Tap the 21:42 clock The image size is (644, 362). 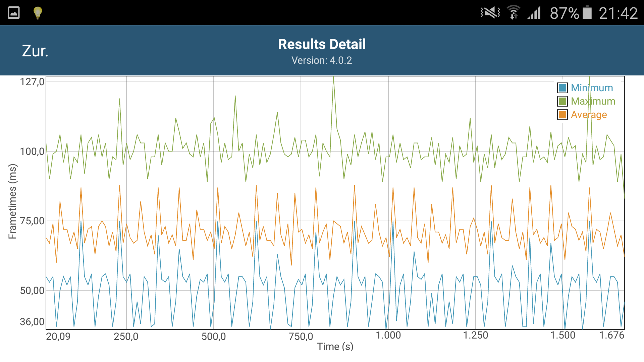click(x=618, y=13)
